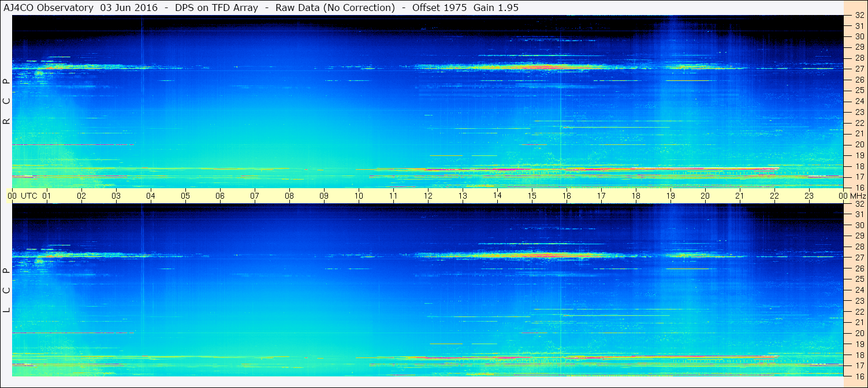The width and height of the screenshot is (868, 388).
Task: Select 20 MHz label on LCP scale
Action: [859, 333]
